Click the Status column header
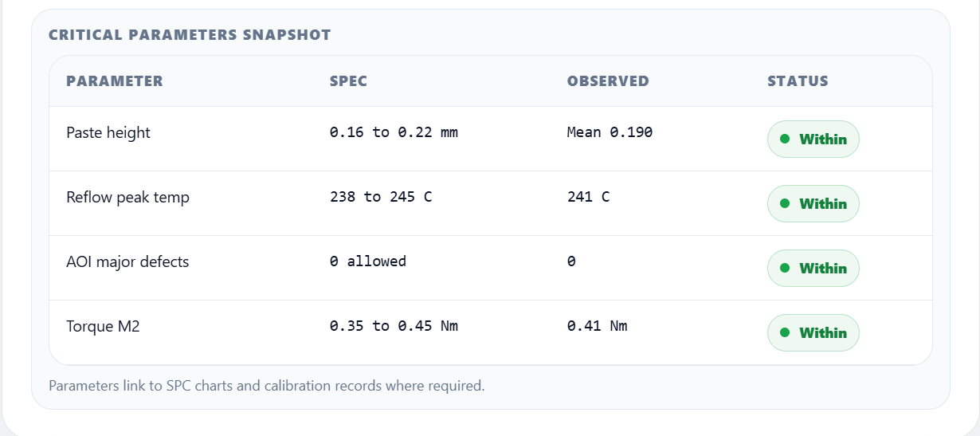The height and width of the screenshot is (436, 980). (798, 81)
